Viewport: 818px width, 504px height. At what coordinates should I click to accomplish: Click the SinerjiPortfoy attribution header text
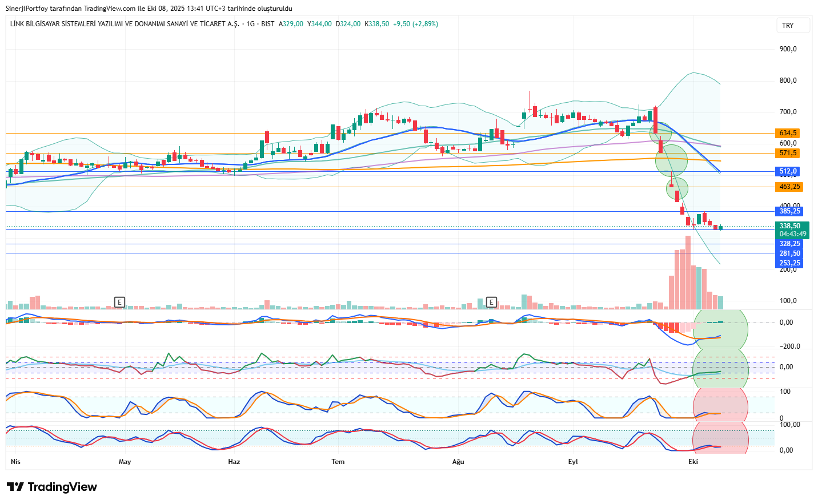click(x=149, y=9)
